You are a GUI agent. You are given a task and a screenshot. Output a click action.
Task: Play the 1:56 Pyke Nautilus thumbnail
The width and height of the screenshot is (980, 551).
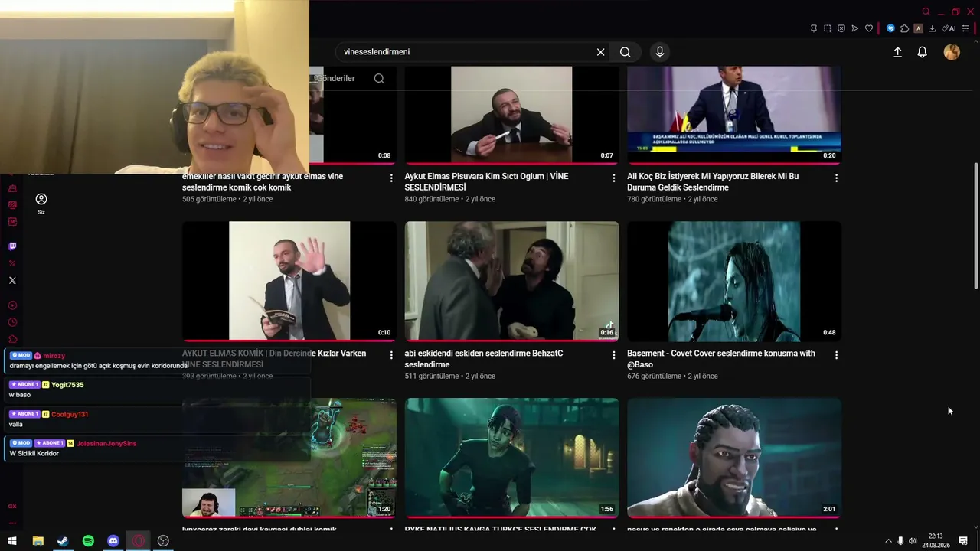point(511,458)
